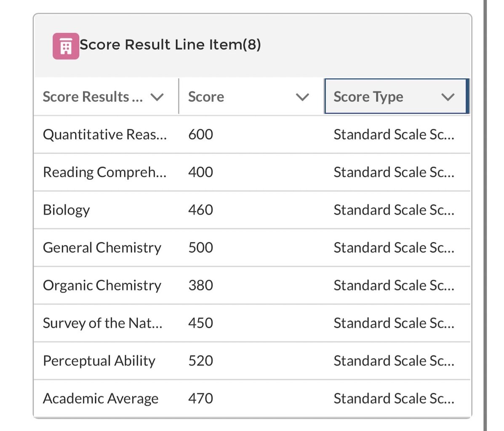Open the Score Result Line Item(8) list

(x=170, y=45)
